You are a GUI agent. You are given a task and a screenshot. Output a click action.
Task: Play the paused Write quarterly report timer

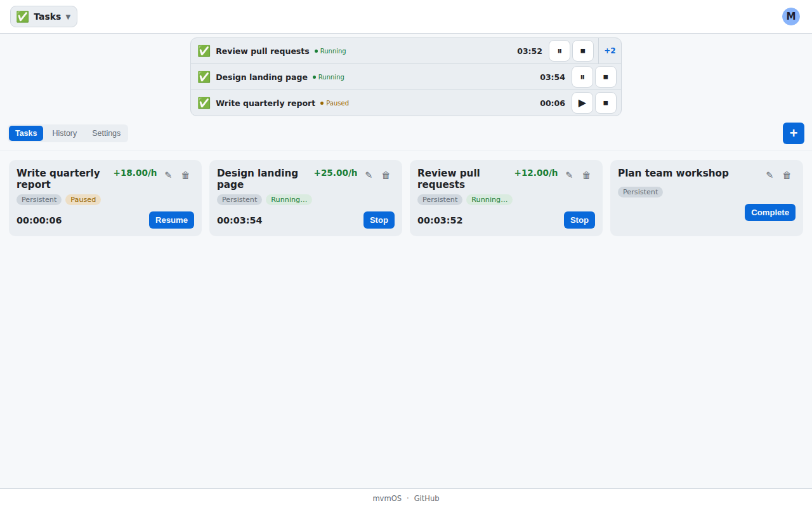click(x=582, y=103)
